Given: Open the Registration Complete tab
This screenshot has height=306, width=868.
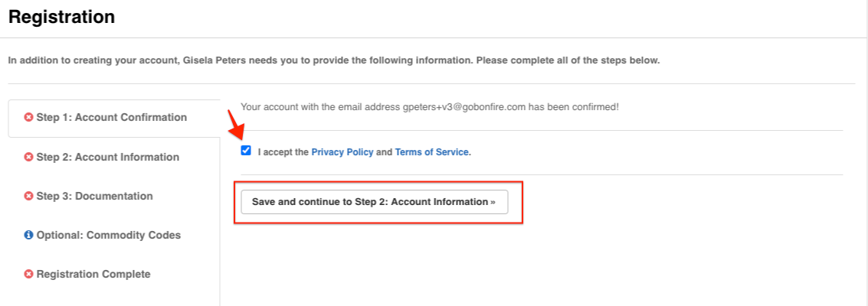Looking at the screenshot, I should (x=93, y=275).
